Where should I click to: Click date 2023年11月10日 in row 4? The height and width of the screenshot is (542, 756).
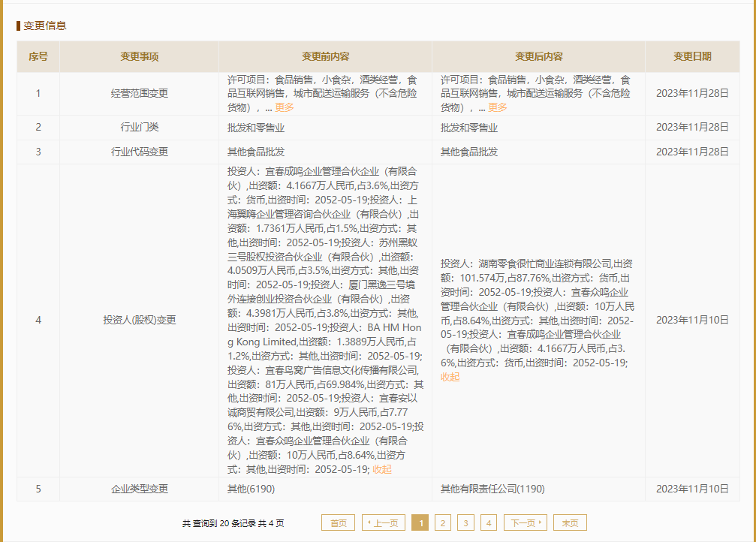(x=692, y=321)
